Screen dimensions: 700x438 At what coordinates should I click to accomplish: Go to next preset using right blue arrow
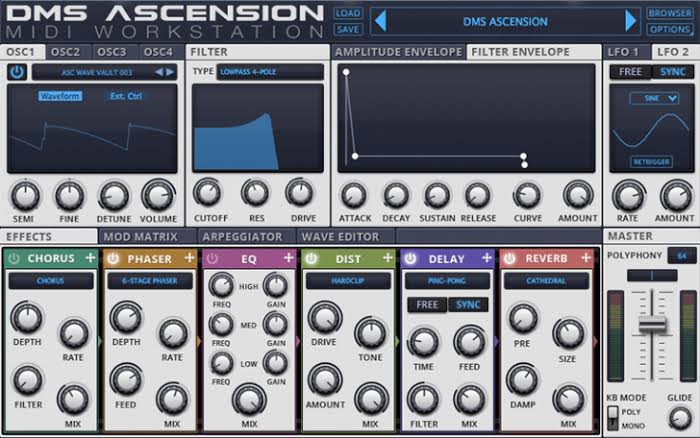630,21
